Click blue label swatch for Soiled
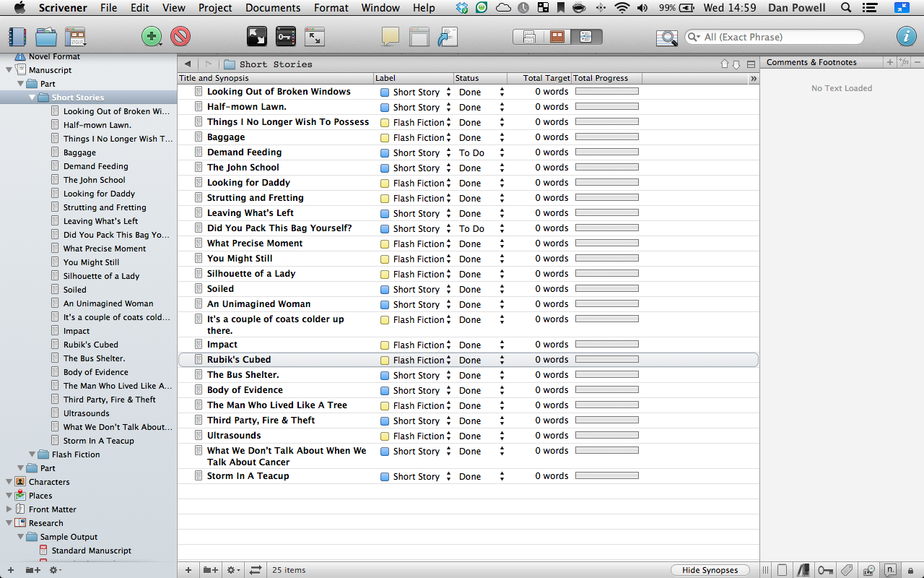The width and height of the screenshot is (924, 578). pyautogui.click(x=385, y=290)
